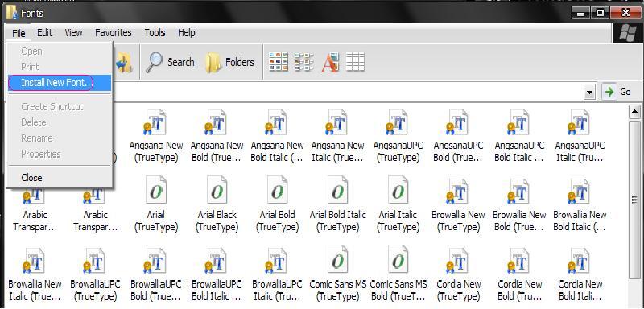Switch to List view icon
The image size is (644, 309).
pyautogui.click(x=304, y=62)
